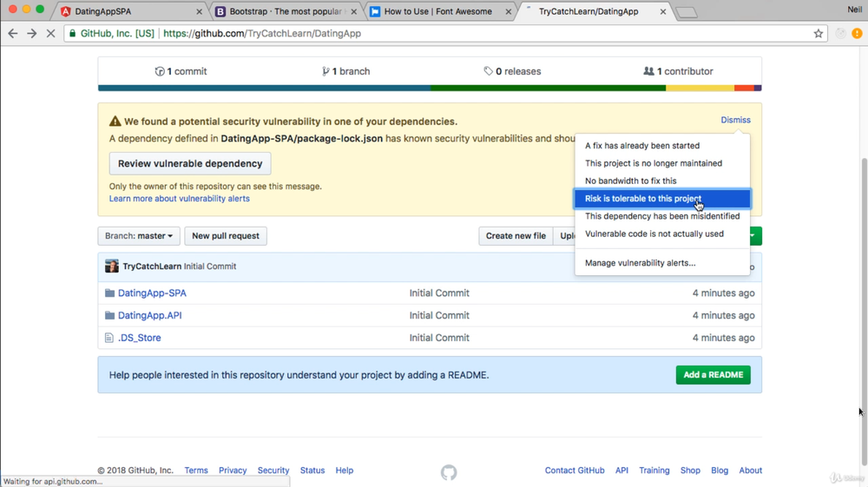This screenshot has height=487, width=868.
Task: Open the API footer link
Action: click(621, 470)
